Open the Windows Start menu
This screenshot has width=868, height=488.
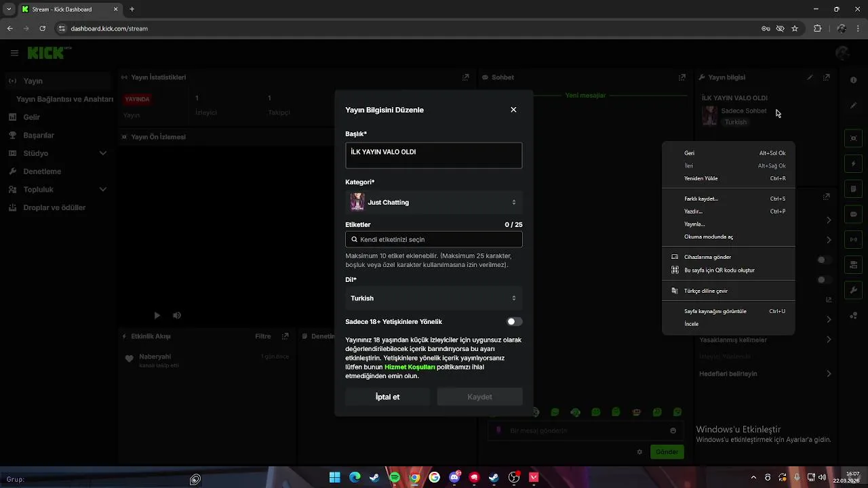pos(334,478)
